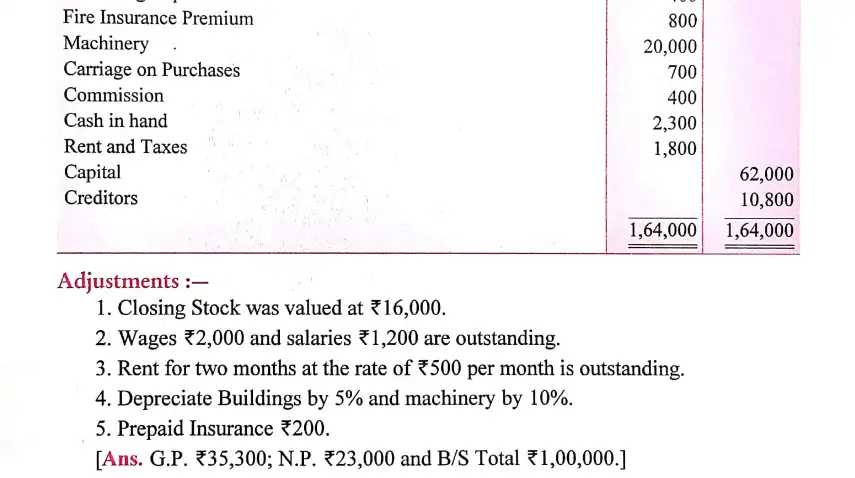Click the Creditors row label
The image size is (855, 478).
[101, 198]
